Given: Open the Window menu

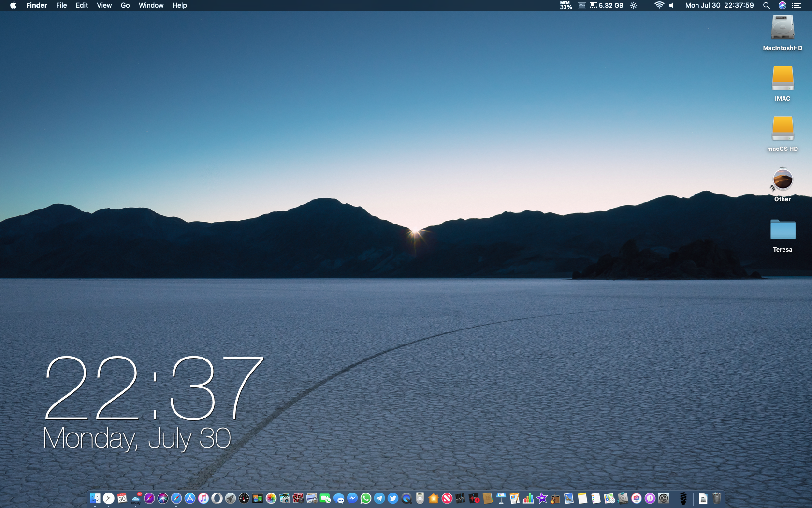Looking at the screenshot, I should (151, 5).
